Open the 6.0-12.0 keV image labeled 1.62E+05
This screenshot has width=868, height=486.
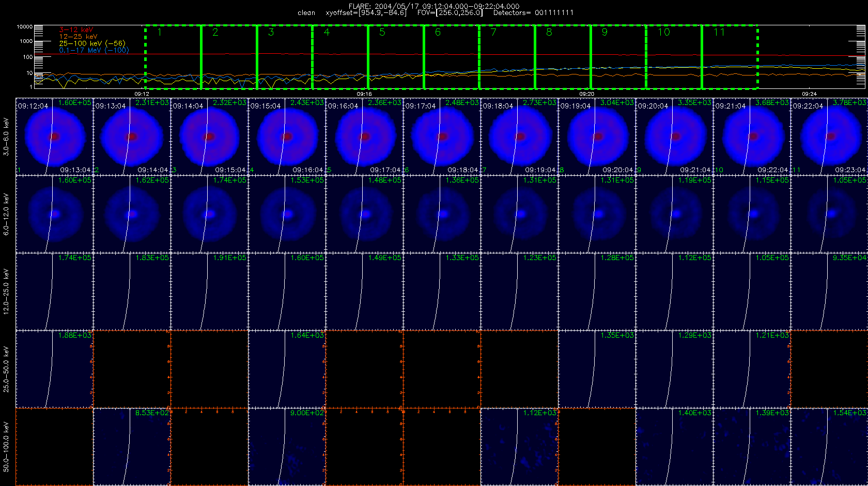pos(132,214)
